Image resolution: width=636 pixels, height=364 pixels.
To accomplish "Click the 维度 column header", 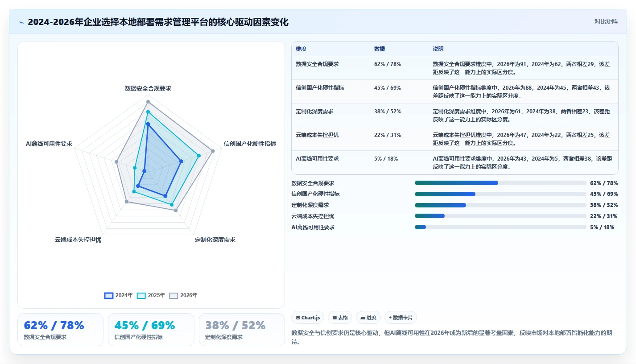I will (301, 49).
